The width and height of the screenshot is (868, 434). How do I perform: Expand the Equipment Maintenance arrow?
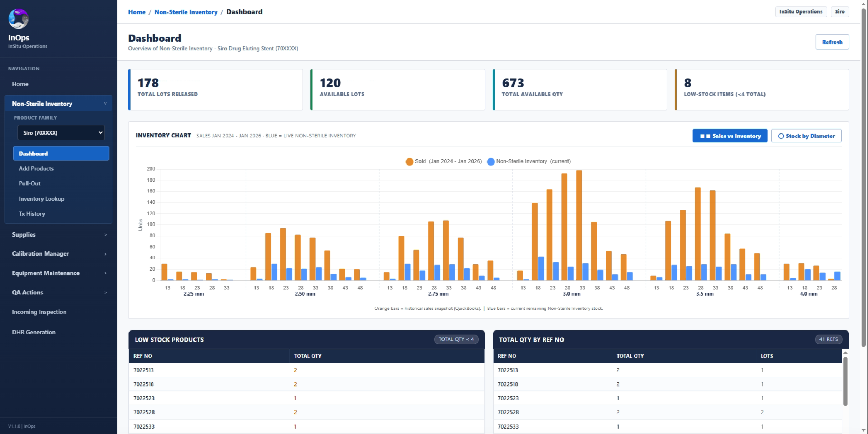pos(105,273)
